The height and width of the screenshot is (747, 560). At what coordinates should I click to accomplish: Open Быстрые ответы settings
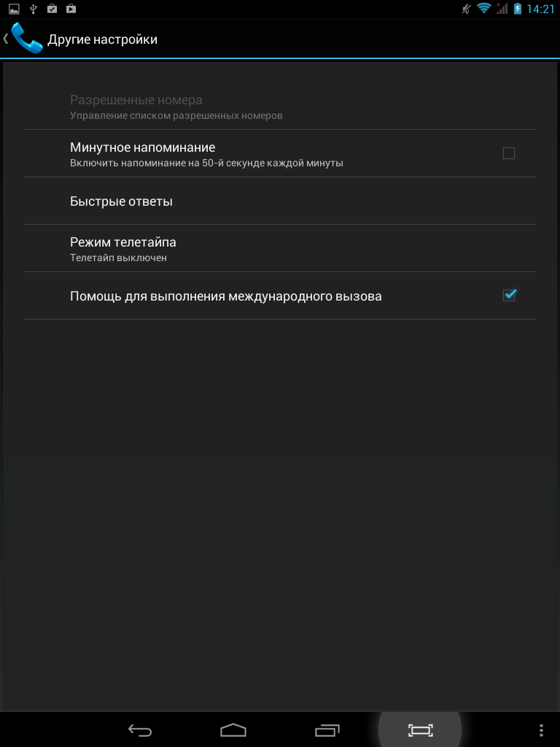click(280, 201)
